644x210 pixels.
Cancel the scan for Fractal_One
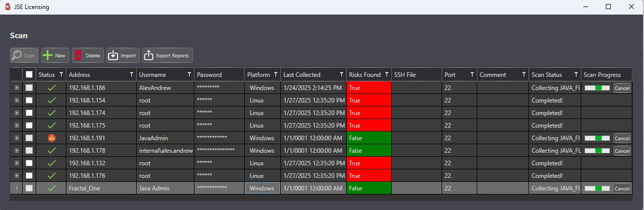point(622,188)
